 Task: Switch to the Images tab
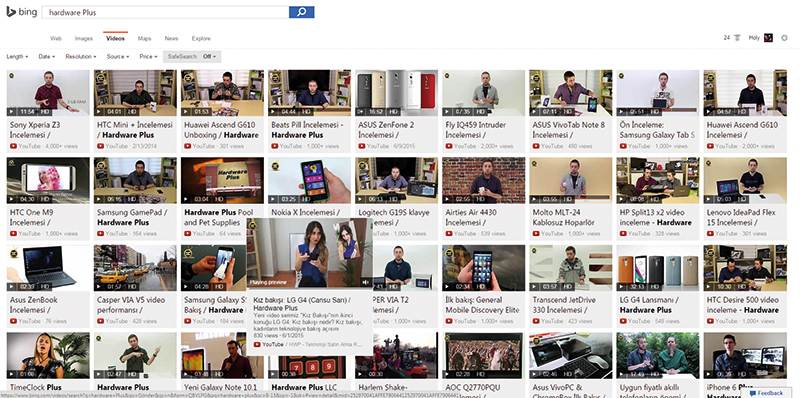[x=84, y=38]
